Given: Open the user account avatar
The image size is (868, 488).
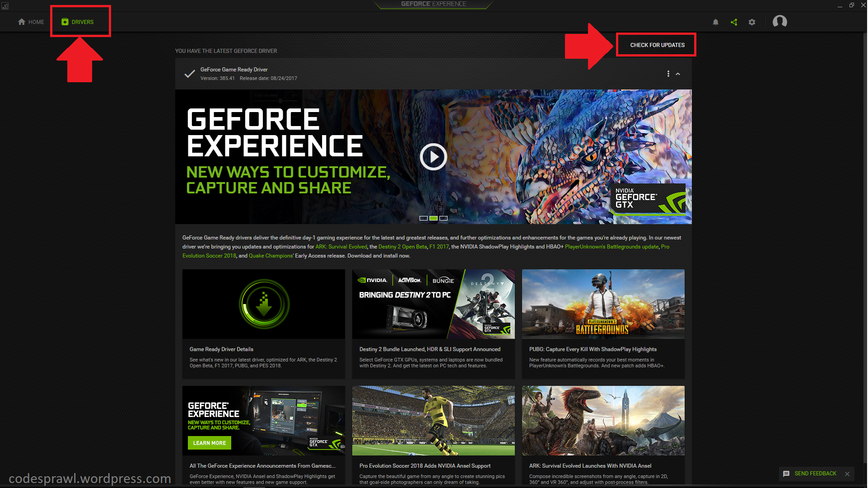Looking at the screenshot, I should tap(781, 22).
